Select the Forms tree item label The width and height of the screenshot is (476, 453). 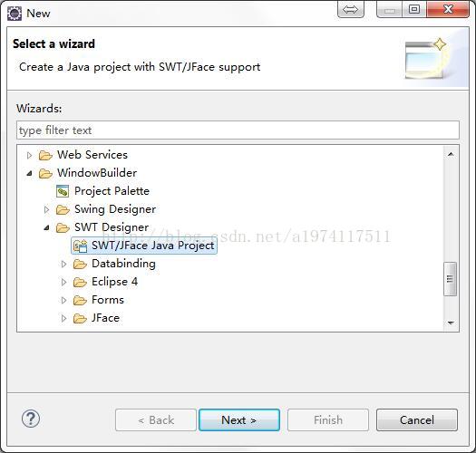tap(108, 300)
